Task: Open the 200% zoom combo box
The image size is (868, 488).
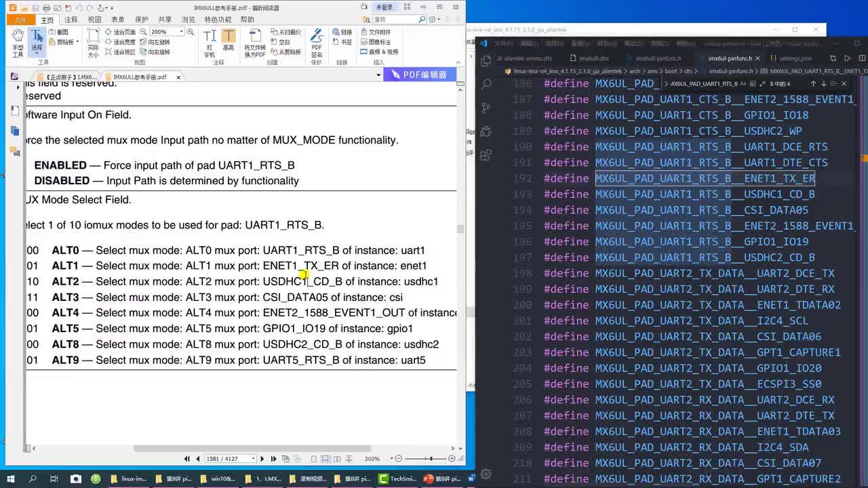Action: tap(167, 32)
